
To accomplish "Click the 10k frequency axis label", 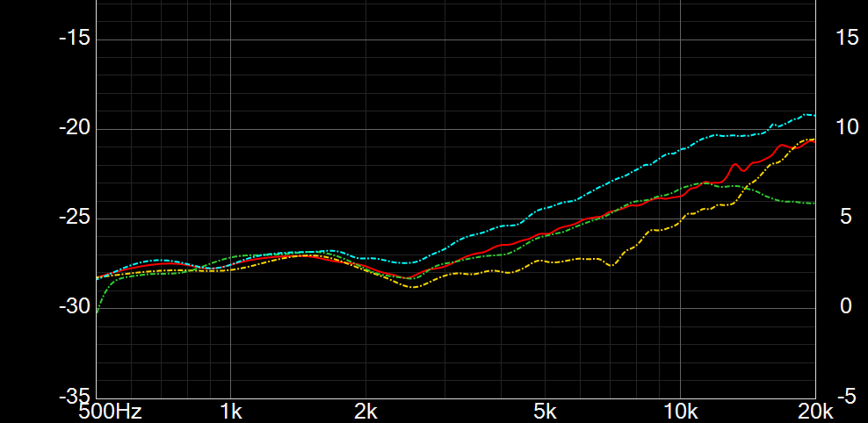I will (680, 412).
